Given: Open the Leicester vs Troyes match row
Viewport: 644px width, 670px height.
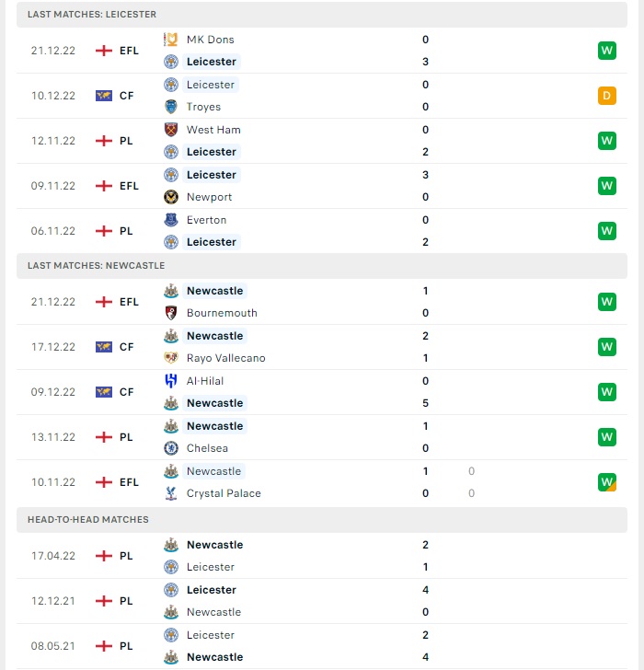Looking at the screenshot, I should [322, 96].
